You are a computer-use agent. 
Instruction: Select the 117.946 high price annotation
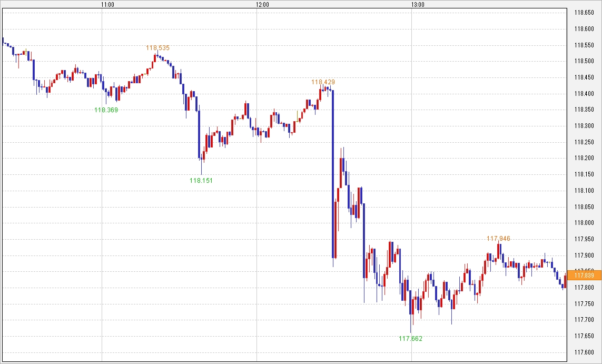tap(498, 239)
